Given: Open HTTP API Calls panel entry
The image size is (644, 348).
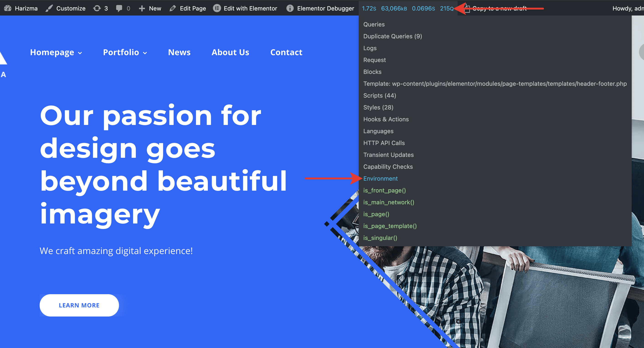Looking at the screenshot, I should tap(384, 143).
